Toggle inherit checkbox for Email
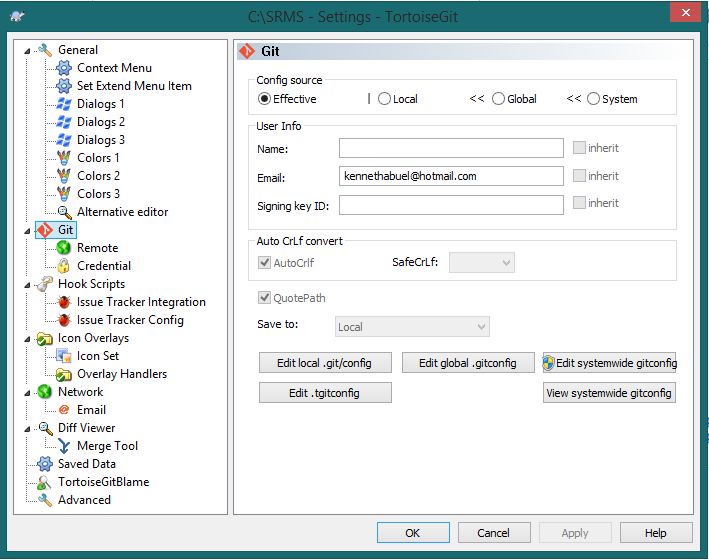The width and height of the screenshot is (709, 560). 579,176
